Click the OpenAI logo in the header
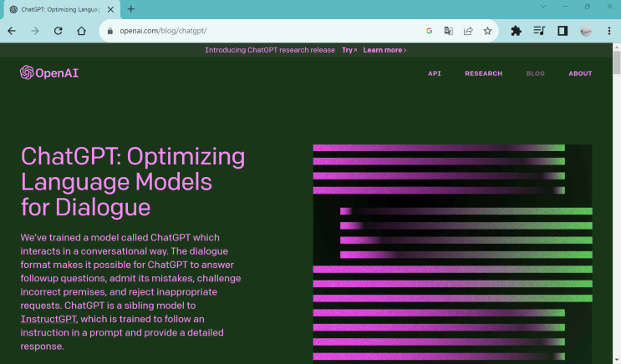Image resolution: width=621 pixels, height=364 pixels. (48, 73)
